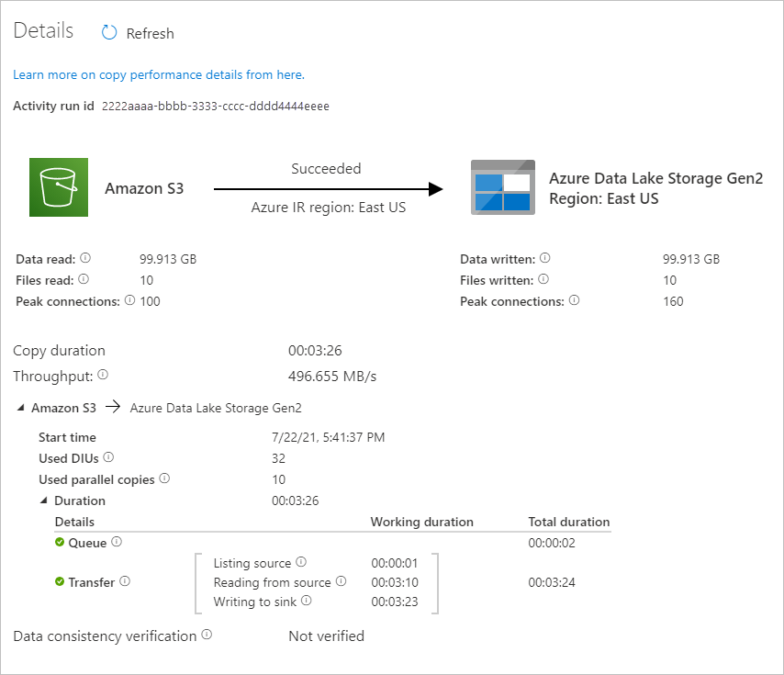
Task: Click the Throughput info icon
Action: (x=104, y=373)
